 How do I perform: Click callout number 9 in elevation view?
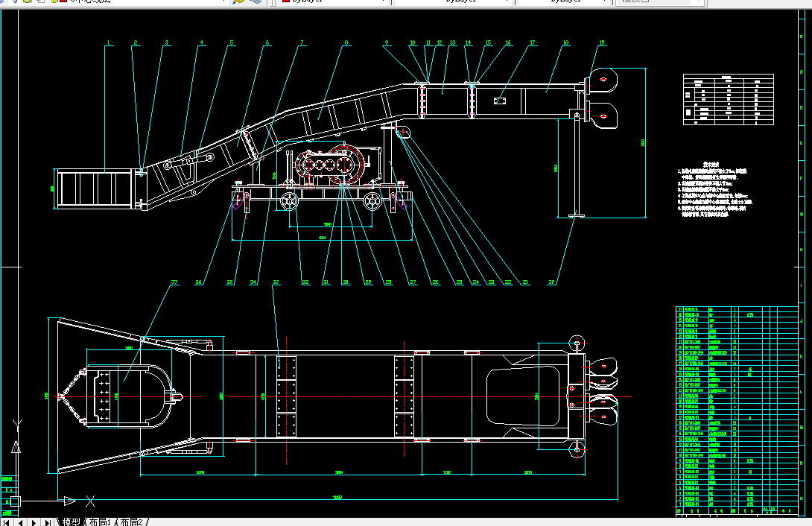pyautogui.click(x=387, y=43)
